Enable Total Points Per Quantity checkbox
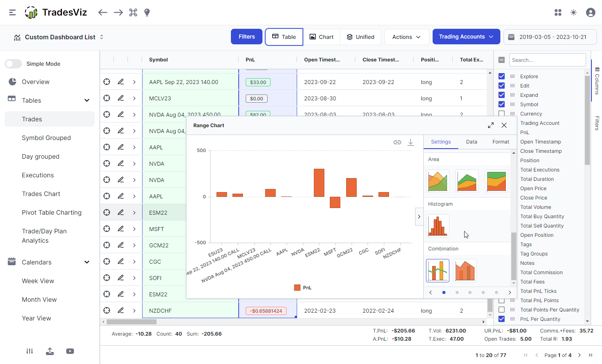 tap(502, 310)
